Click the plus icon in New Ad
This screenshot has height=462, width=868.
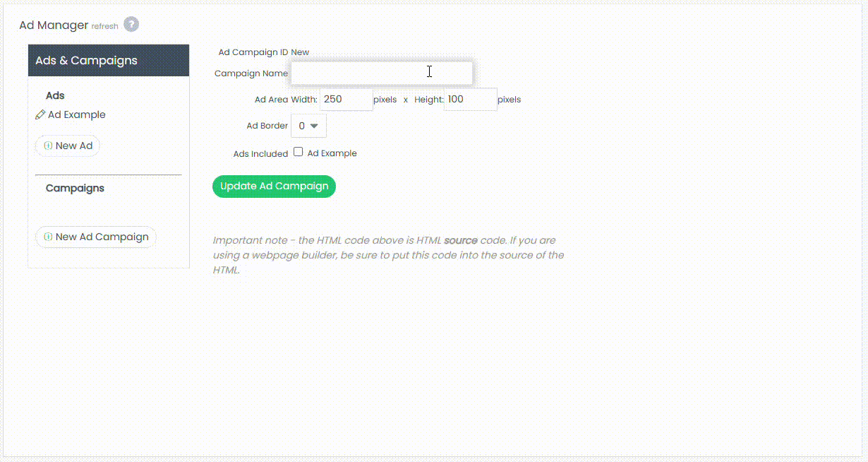pyautogui.click(x=48, y=146)
